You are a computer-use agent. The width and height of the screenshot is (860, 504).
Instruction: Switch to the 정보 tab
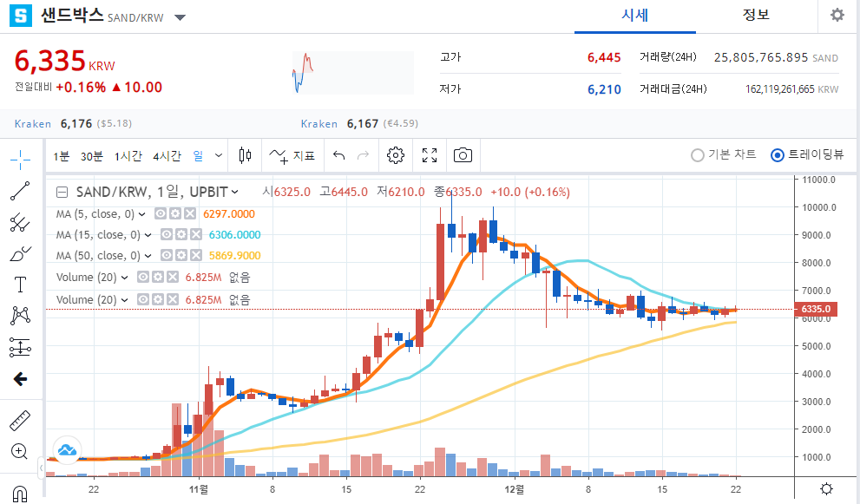756,16
